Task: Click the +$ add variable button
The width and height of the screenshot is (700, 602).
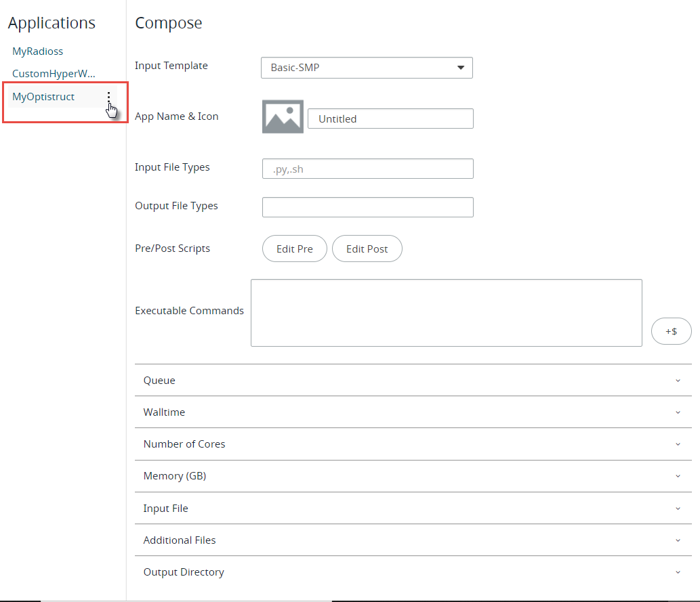Action: point(671,331)
